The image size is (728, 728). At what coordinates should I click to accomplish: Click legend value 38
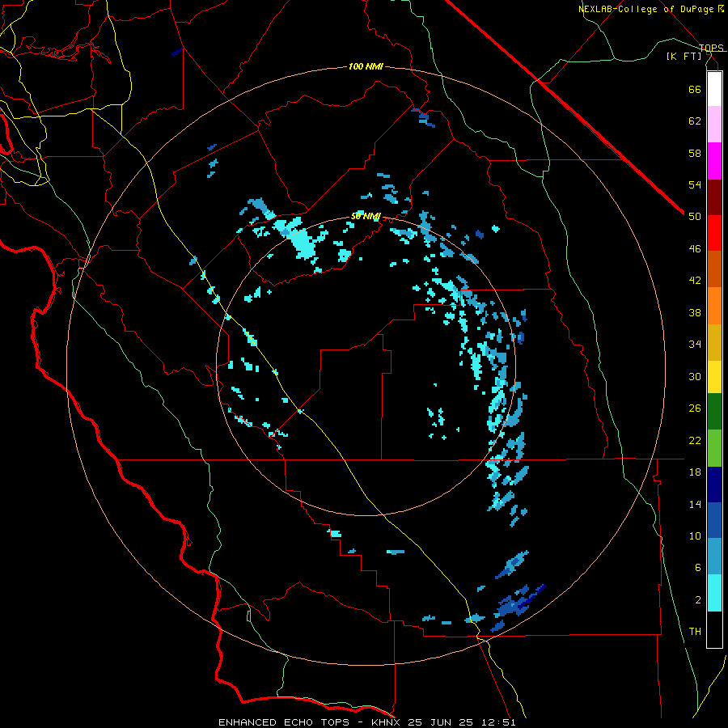695,312
